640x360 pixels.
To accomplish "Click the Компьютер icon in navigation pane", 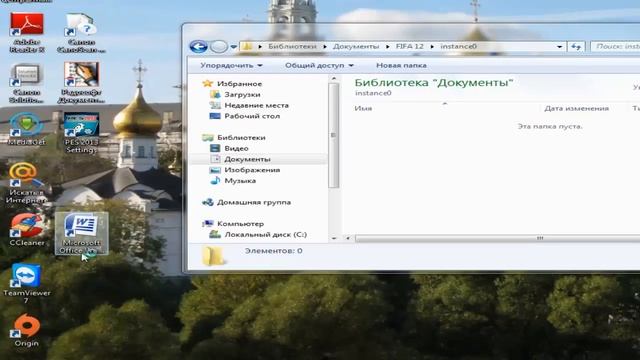I will pyautogui.click(x=208, y=224).
